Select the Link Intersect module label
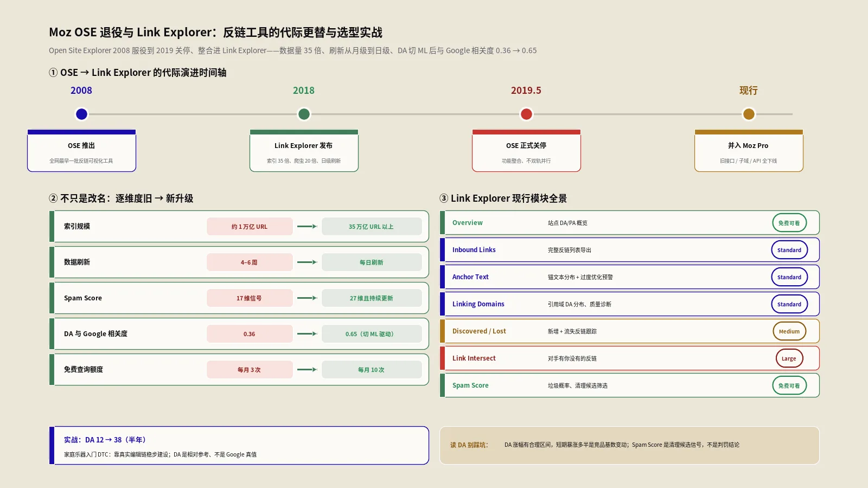This screenshot has width=868, height=488. click(474, 358)
